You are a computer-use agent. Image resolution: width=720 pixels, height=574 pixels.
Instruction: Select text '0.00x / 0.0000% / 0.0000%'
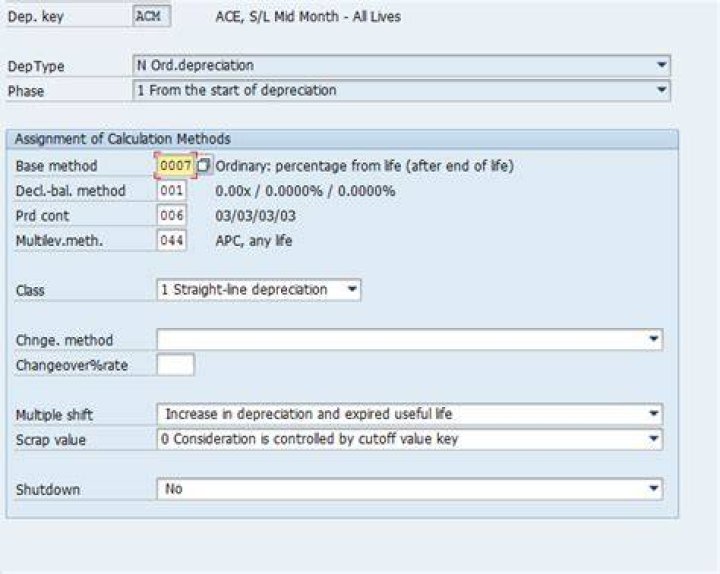click(305, 191)
